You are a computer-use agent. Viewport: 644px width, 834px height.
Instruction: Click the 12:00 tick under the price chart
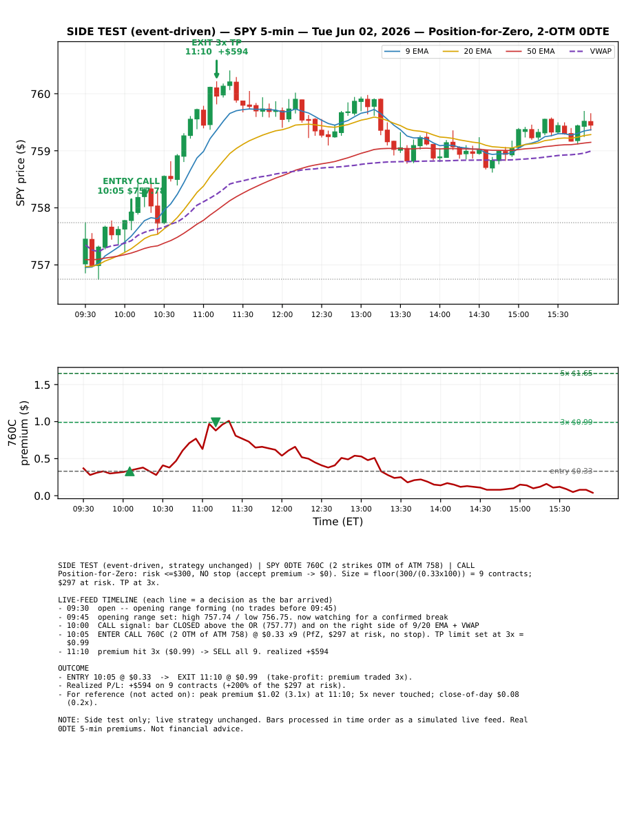[x=282, y=315]
